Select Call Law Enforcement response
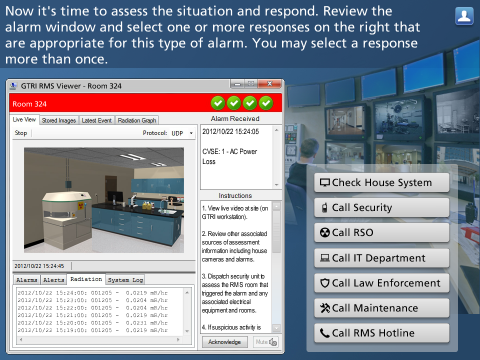The height and width of the screenshot is (360, 480). pyautogui.click(x=382, y=283)
